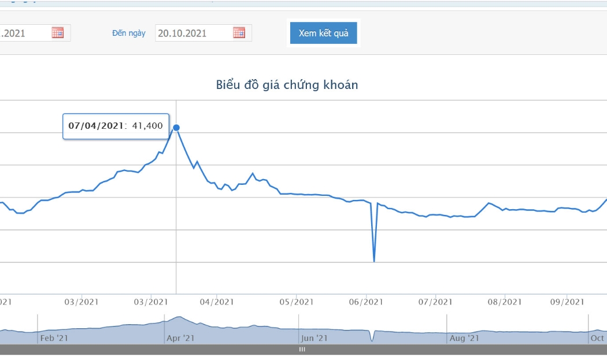The image size is (607, 364).
Task: Click the chart title Biểu đồ giá chứng khoán
Action: 287,85
